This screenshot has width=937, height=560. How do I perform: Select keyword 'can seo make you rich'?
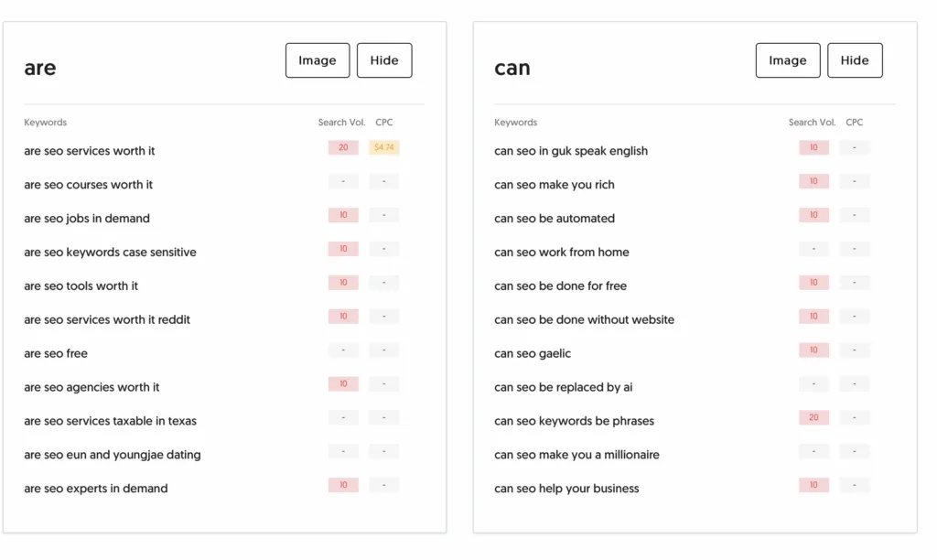[x=554, y=185]
